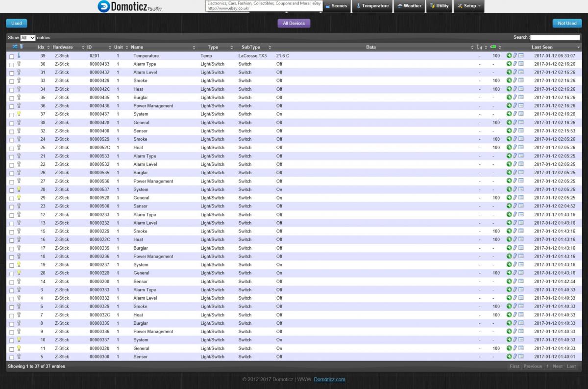Click the trash delete icon in table header
Image resolution: width=588 pixels, height=389 pixels.
[x=21, y=47]
